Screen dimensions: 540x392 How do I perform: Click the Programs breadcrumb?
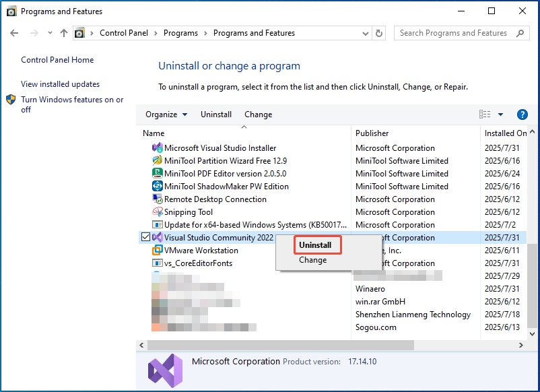(x=180, y=33)
